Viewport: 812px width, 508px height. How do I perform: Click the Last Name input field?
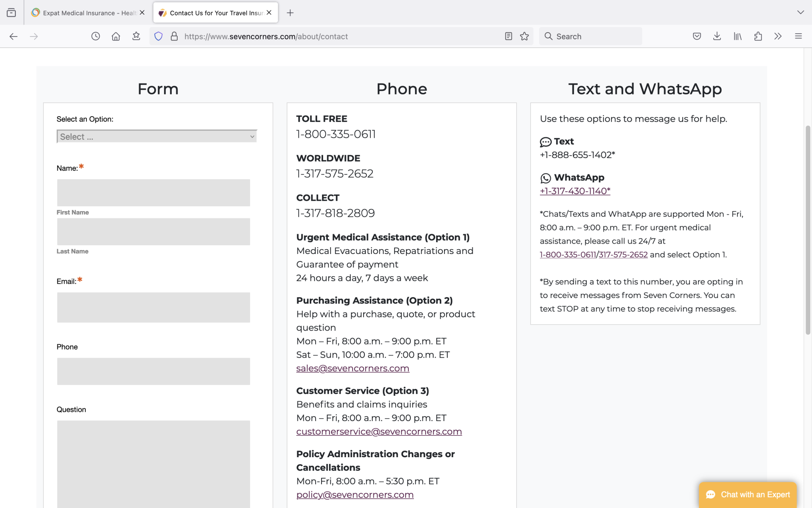(x=153, y=231)
